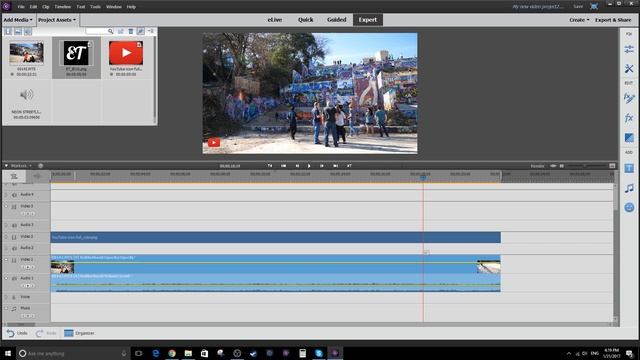This screenshot has width=640, height=360.
Task: Open the Transitions panel icon
Action: point(629,138)
